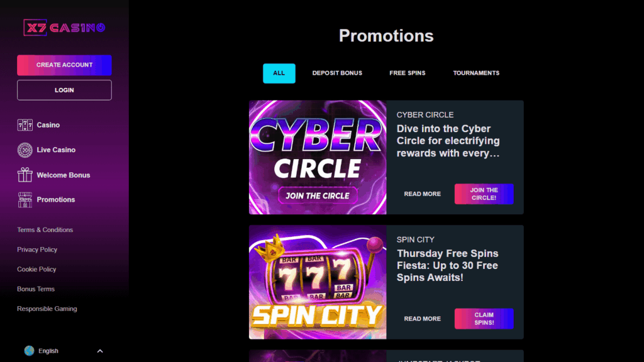Open the Spin City banner image
This screenshot has height=362, width=644.
click(318, 282)
